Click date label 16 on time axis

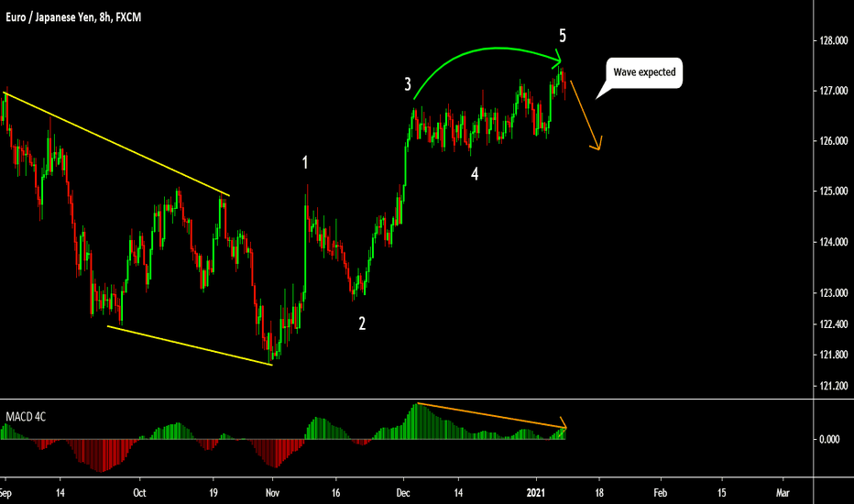335,493
